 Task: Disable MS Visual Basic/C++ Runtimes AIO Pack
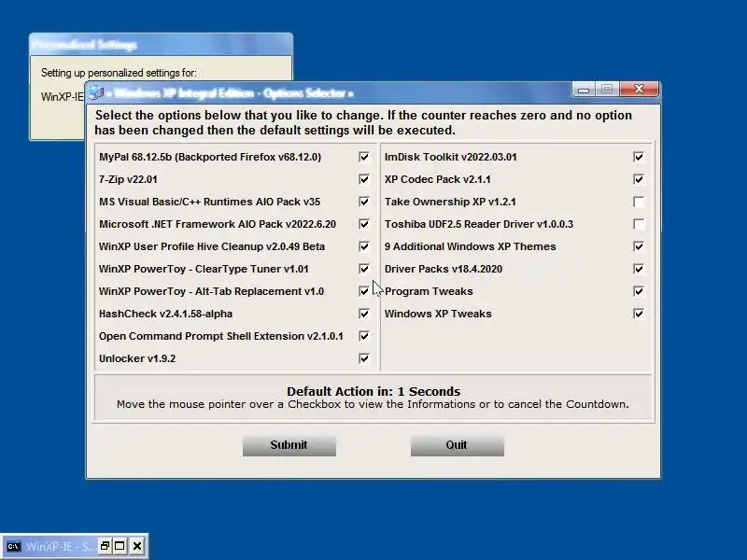[x=364, y=202]
